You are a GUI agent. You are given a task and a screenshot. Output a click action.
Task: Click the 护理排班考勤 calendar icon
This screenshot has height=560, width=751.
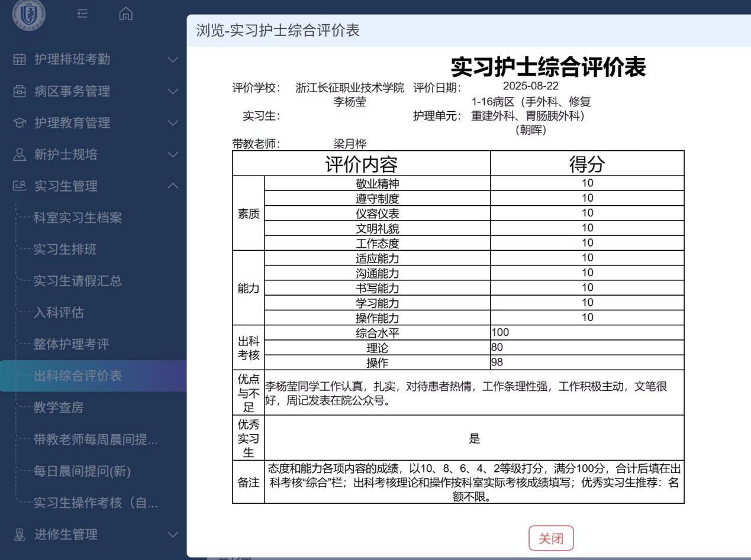20,59
